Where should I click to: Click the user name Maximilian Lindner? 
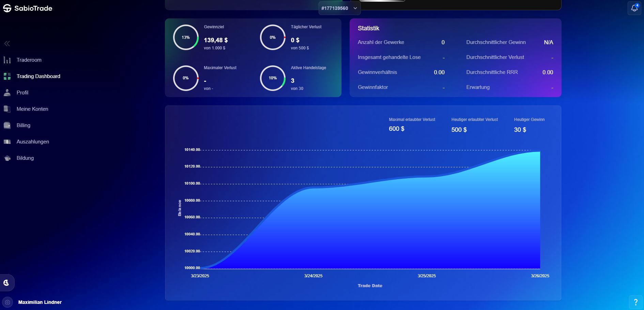[40, 302]
